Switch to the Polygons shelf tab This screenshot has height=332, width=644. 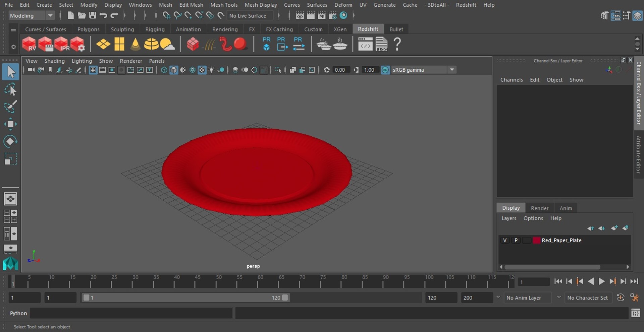(x=88, y=29)
